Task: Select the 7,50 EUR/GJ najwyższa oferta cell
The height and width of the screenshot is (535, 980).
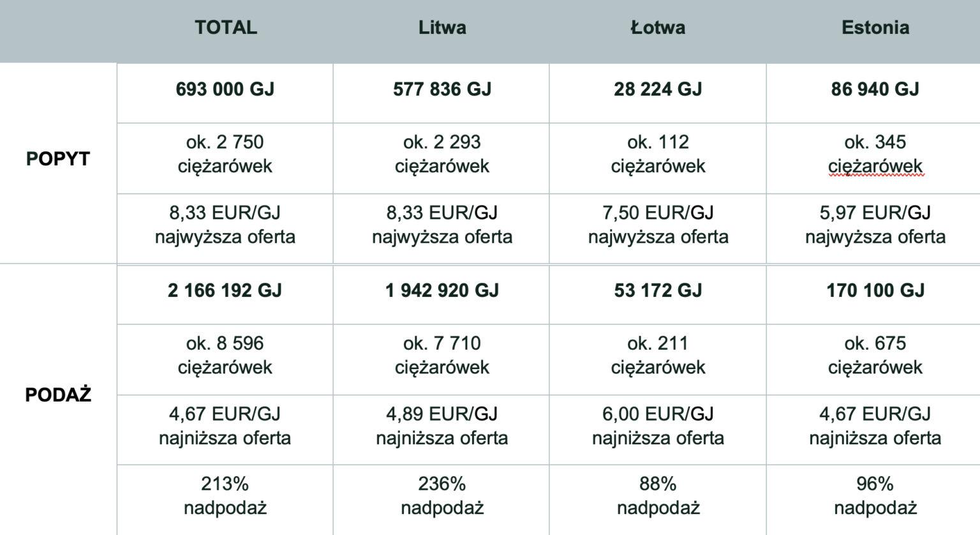Action: [x=658, y=229]
